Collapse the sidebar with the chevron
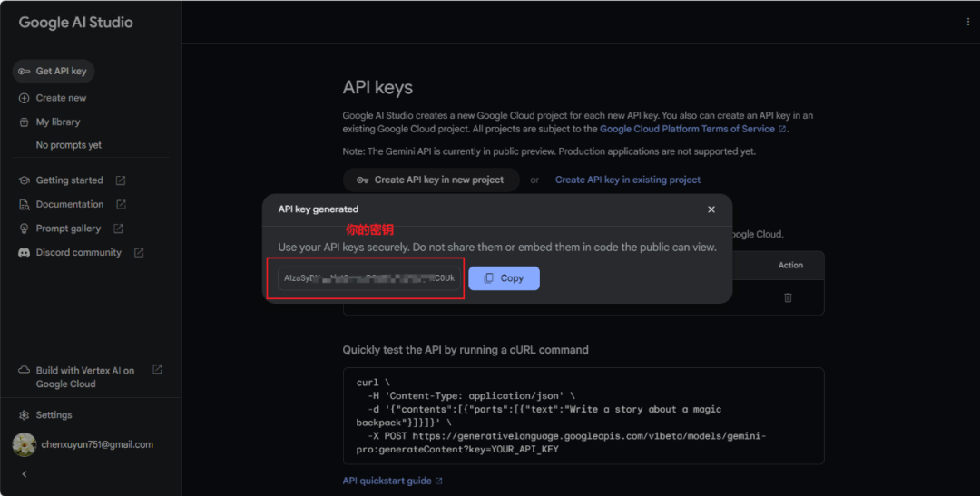Image resolution: width=980 pixels, height=496 pixels. 24,474
